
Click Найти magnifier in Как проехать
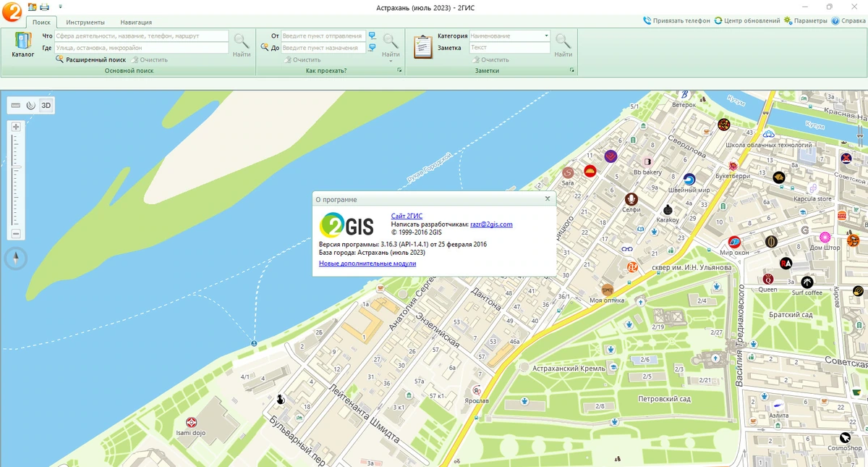(391, 44)
